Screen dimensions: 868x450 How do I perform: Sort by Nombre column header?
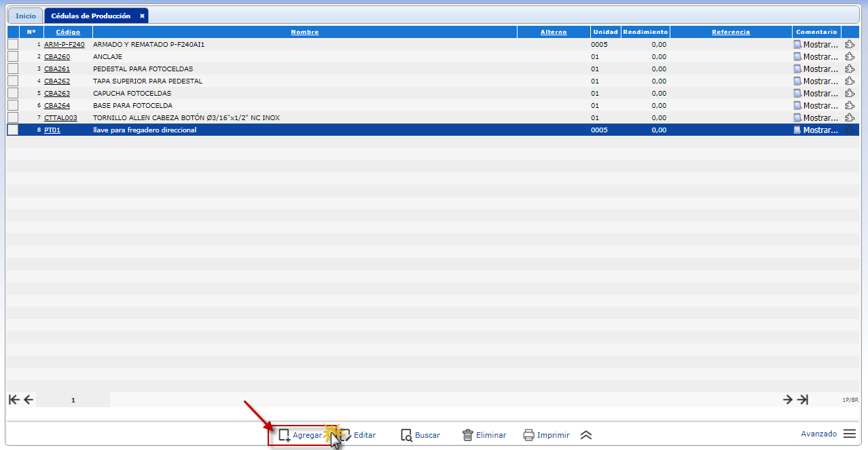305,32
